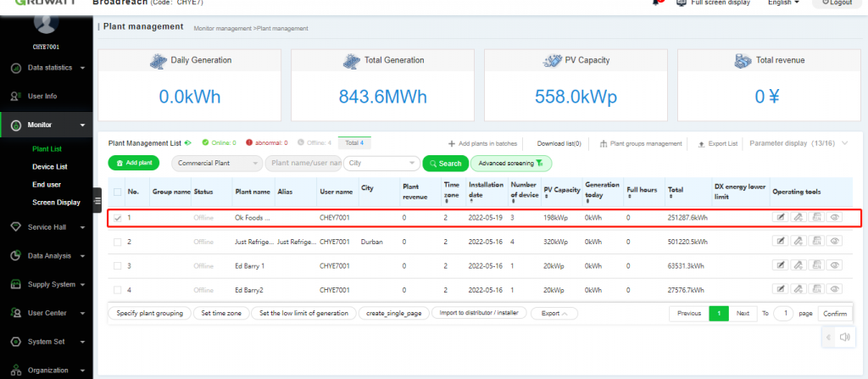Click the Supply System sidebar icon

(x=16, y=284)
